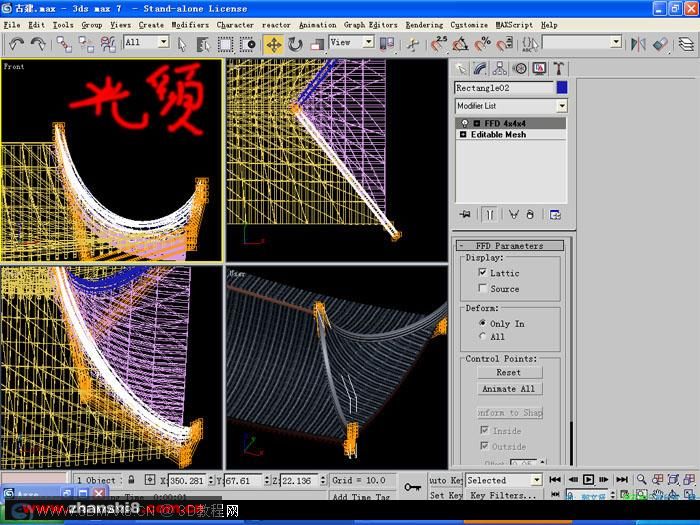This screenshot has height=525, width=700.
Task: Click the Align tool icon
Action: pyautogui.click(x=660, y=44)
